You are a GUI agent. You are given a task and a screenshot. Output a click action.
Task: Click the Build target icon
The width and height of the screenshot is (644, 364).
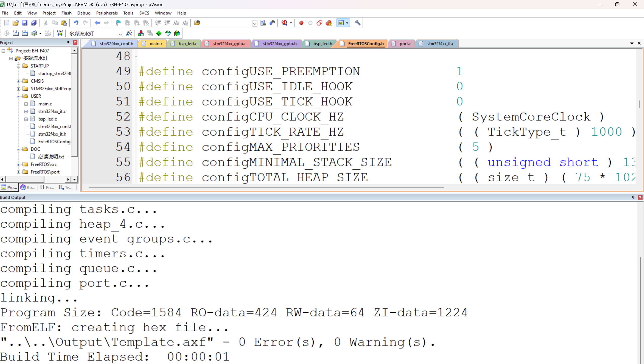click(16, 33)
